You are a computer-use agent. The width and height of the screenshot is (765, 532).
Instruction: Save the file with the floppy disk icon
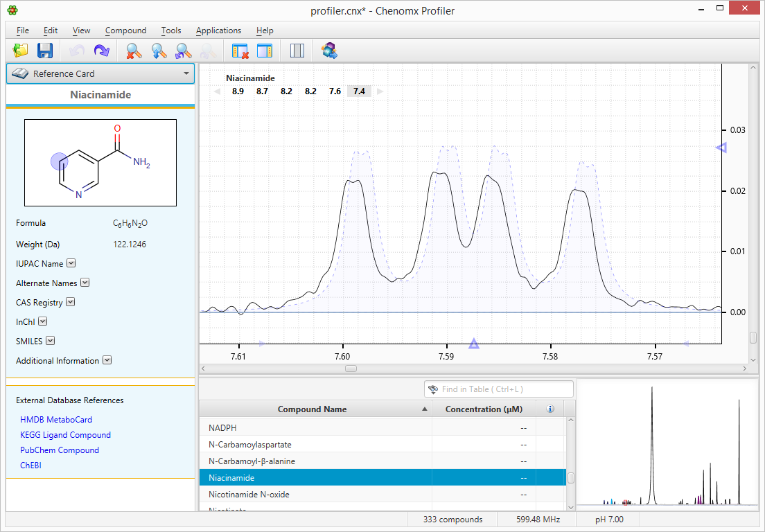point(45,51)
